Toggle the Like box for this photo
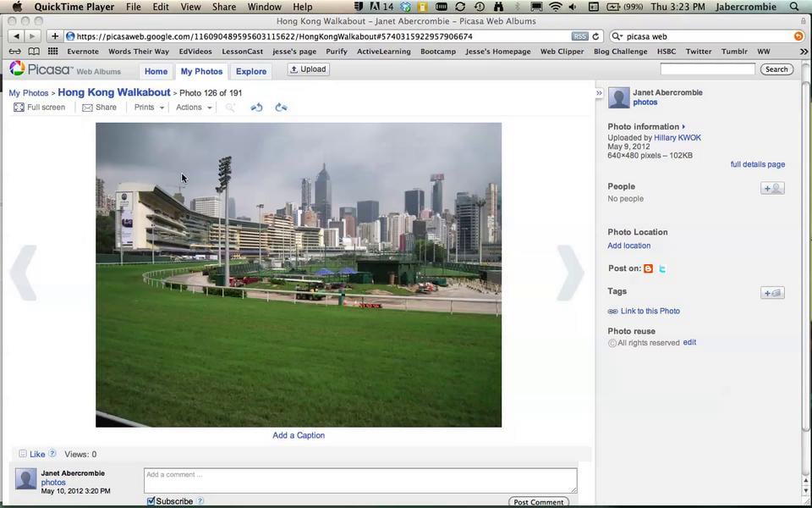The width and height of the screenshot is (812, 508). pos(22,454)
